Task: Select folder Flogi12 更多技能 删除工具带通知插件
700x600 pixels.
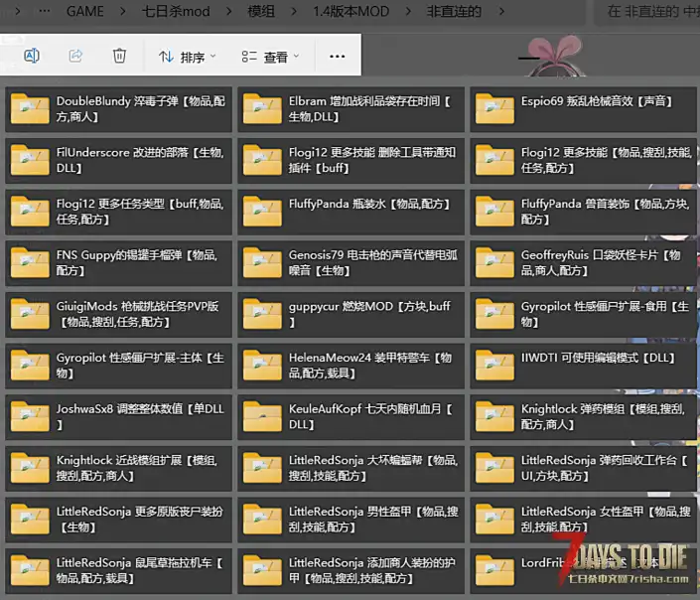Action: click(350, 160)
